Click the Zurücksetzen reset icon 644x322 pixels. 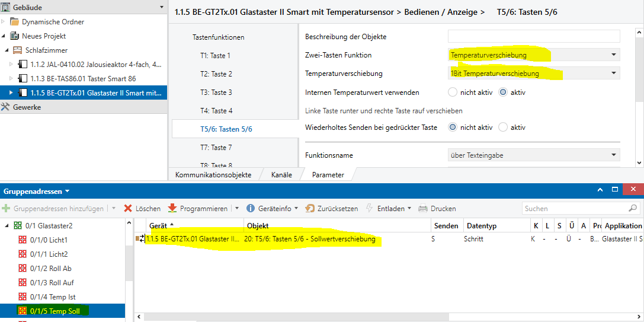pyautogui.click(x=310, y=209)
